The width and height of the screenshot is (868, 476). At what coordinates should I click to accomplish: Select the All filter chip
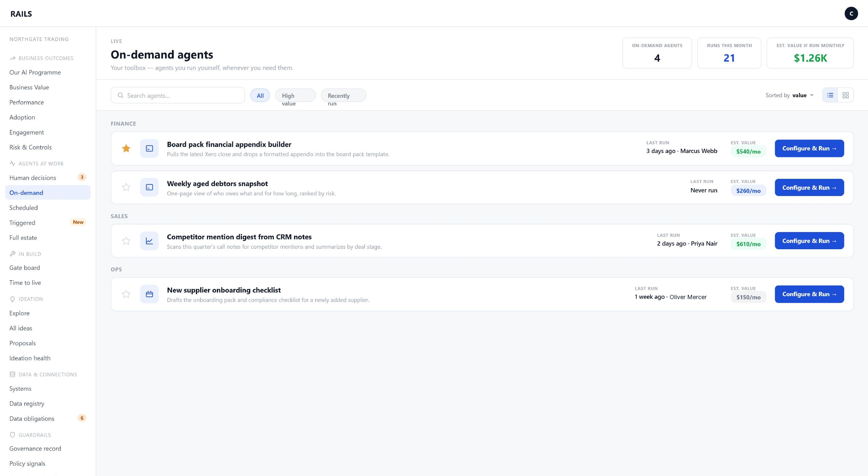(260, 95)
